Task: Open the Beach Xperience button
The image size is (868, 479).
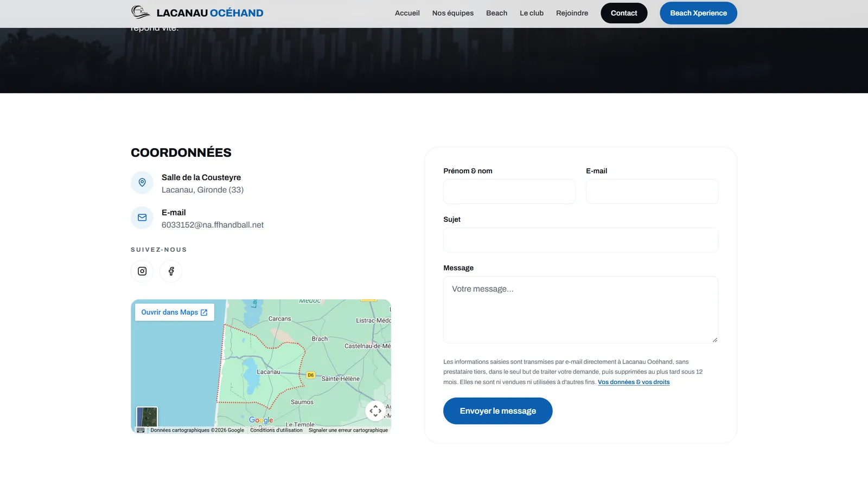Action: [698, 13]
